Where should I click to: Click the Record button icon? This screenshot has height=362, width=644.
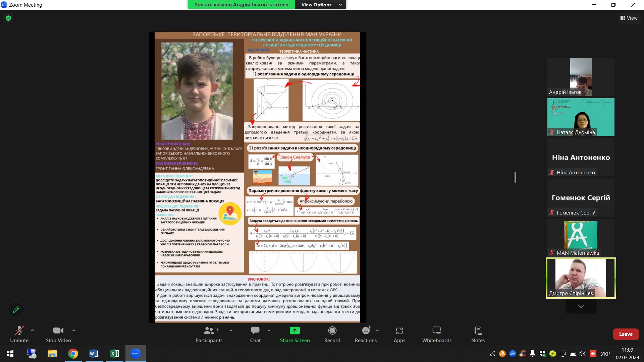[x=332, y=331]
